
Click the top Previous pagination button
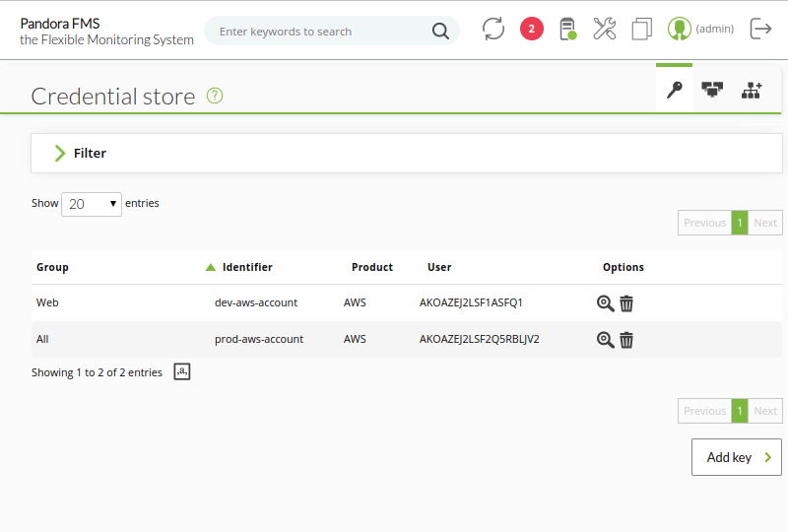pyautogui.click(x=704, y=223)
